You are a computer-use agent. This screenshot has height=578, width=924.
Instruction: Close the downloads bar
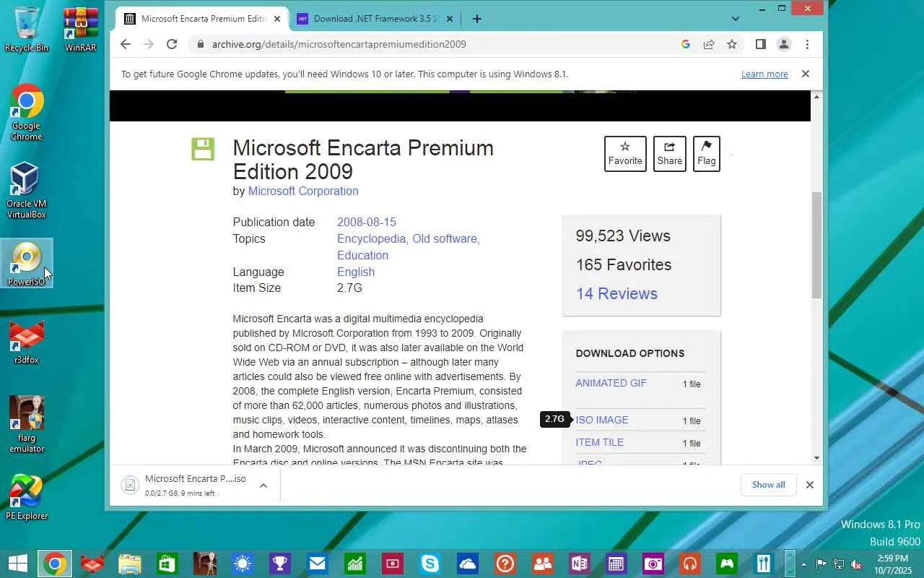(x=810, y=485)
